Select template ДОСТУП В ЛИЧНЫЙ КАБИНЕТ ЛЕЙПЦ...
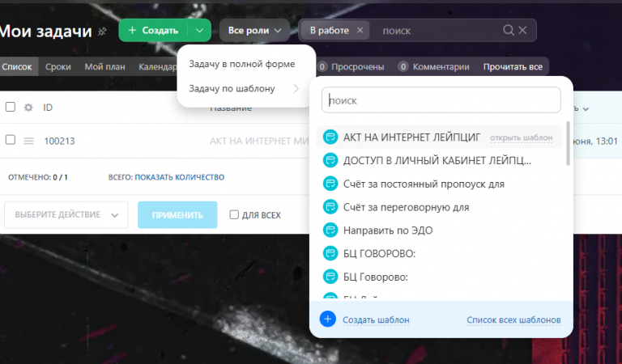 tap(437, 160)
